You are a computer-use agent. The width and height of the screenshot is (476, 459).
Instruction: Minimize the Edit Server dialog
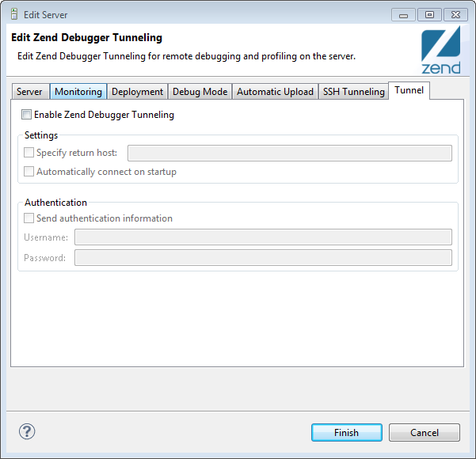[x=403, y=15]
